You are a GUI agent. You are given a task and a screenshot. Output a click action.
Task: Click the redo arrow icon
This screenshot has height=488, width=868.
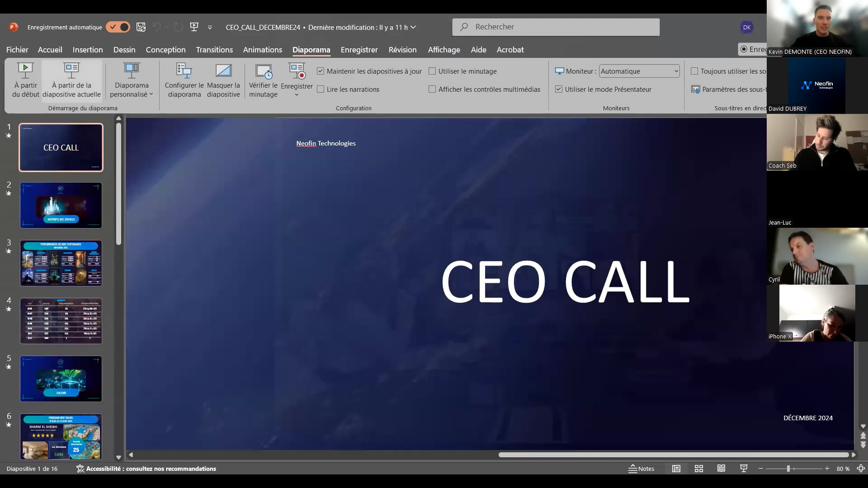(x=178, y=27)
